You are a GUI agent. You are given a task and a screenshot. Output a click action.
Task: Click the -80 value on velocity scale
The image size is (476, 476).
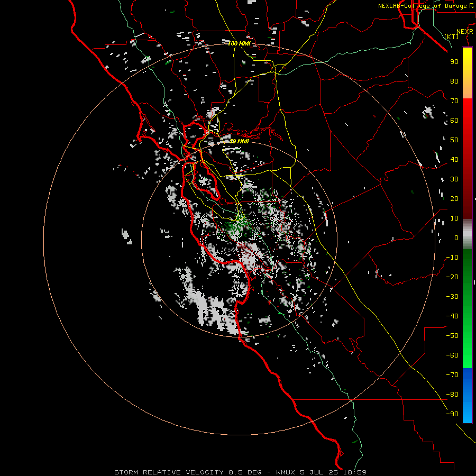pos(452,395)
